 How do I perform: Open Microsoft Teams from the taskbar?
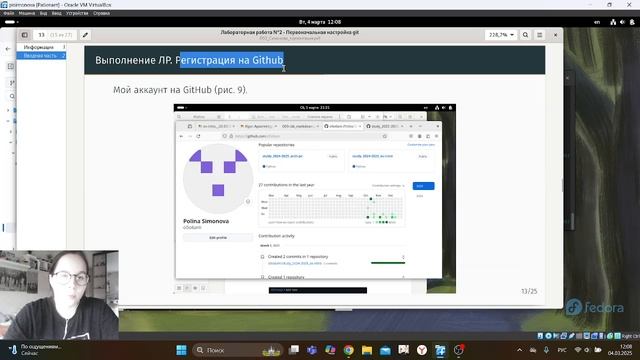pyautogui.click(x=312, y=350)
